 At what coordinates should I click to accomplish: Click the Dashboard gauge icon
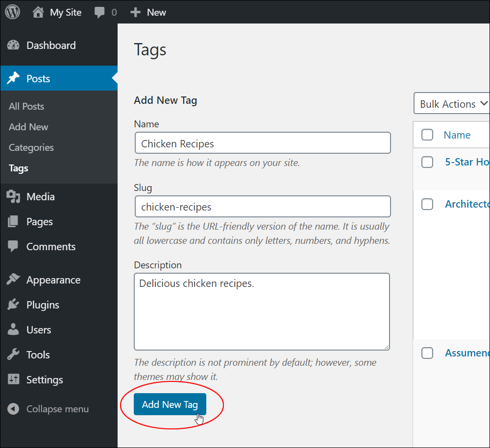(13, 45)
